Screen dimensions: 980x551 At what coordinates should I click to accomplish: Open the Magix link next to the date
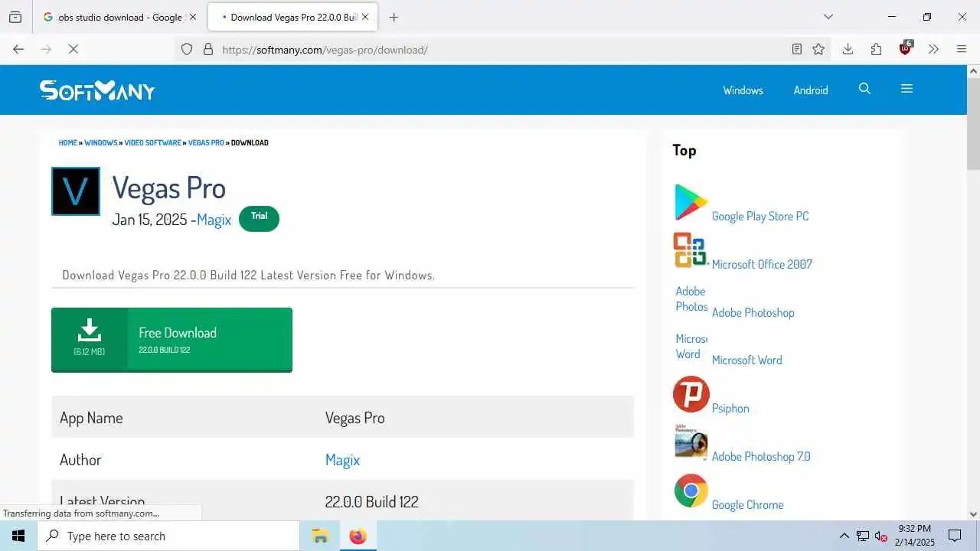[x=214, y=220]
